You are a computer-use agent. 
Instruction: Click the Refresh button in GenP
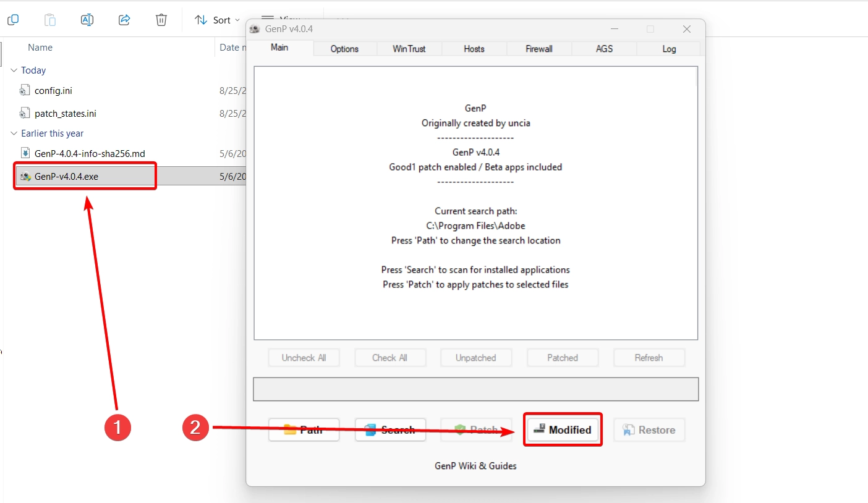(649, 358)
